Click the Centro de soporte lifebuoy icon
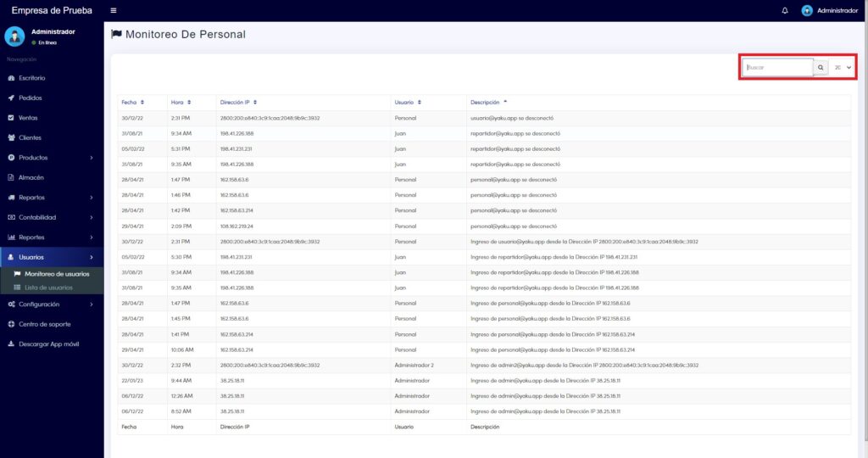The width and height of the screenshot is (868, 458). pos(11,325)
